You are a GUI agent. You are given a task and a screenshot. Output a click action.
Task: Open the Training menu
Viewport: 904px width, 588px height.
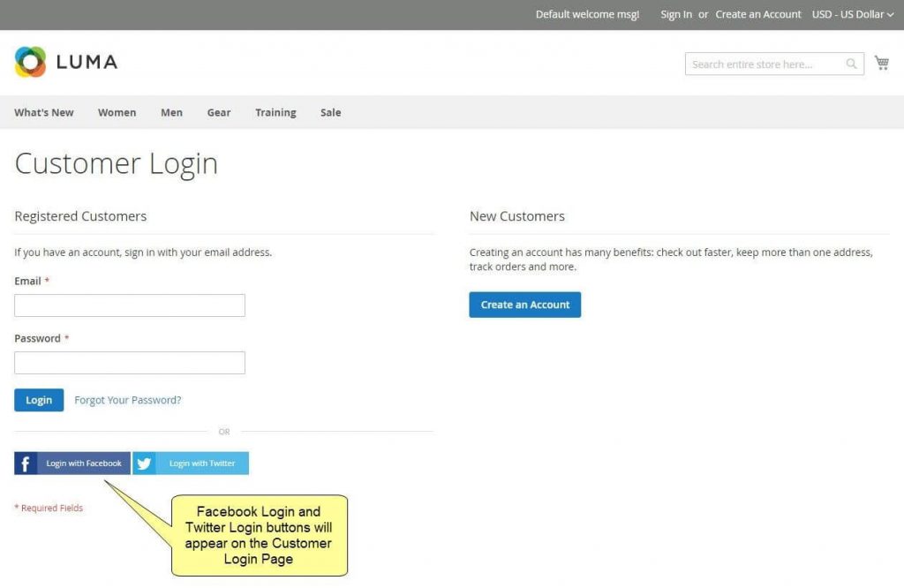(275, 112)
